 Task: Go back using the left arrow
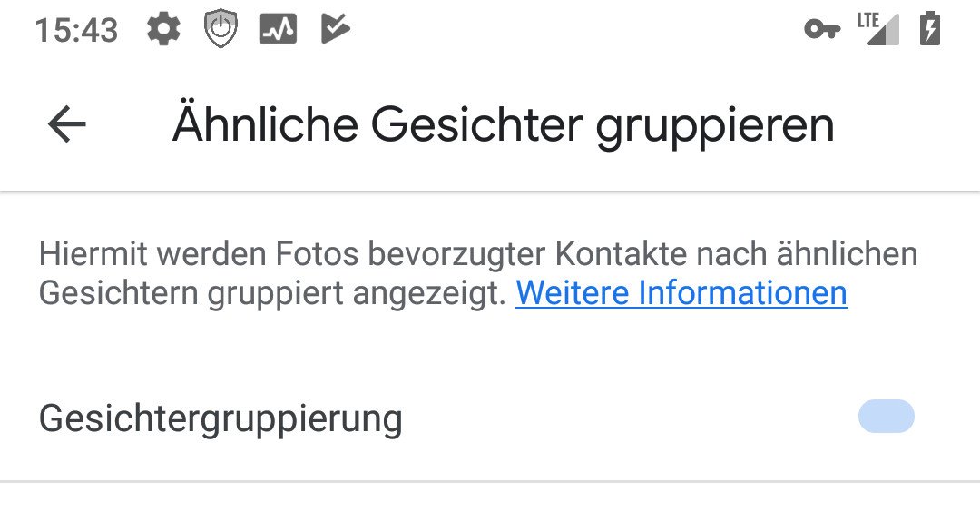point(67,123)
